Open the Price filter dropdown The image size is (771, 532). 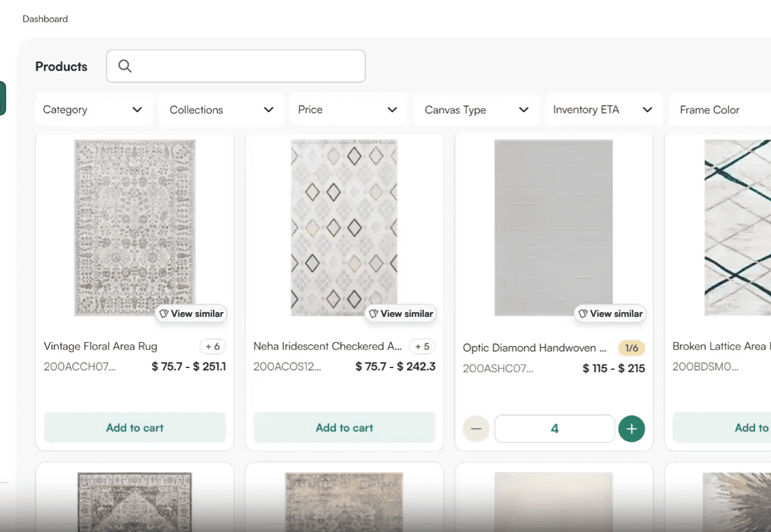pyautogui.click(x=347, y=110)
